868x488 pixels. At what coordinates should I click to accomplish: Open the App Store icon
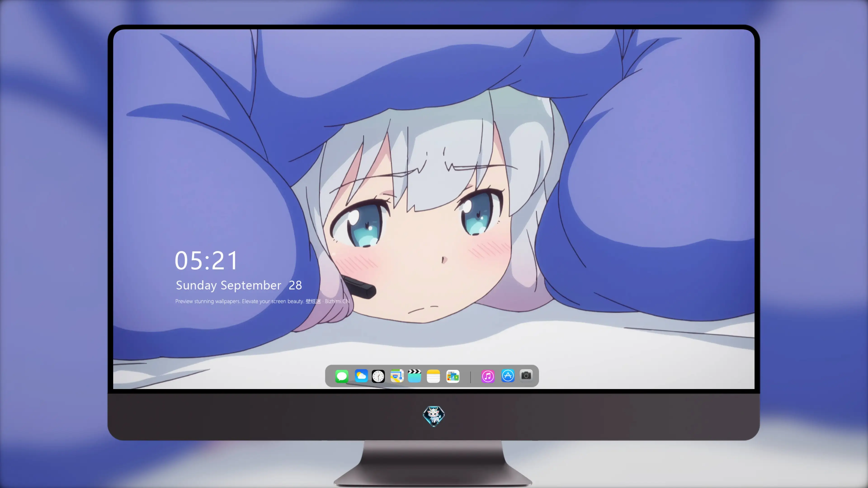[508, 376]
